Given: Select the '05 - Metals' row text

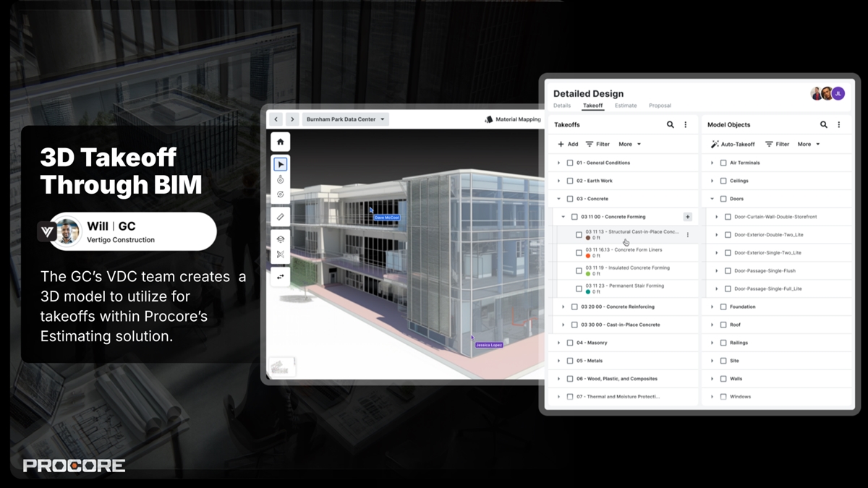Looking at the screenshot, I should click(x=590, y=361).
